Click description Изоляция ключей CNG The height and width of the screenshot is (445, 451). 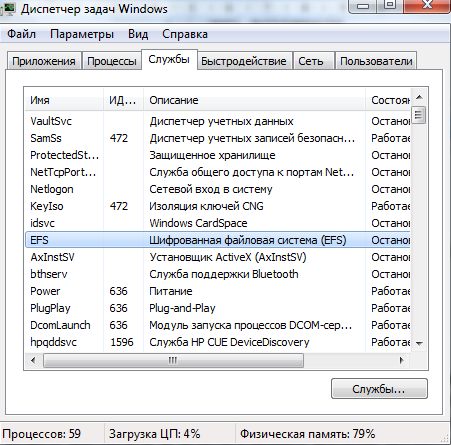206,206
